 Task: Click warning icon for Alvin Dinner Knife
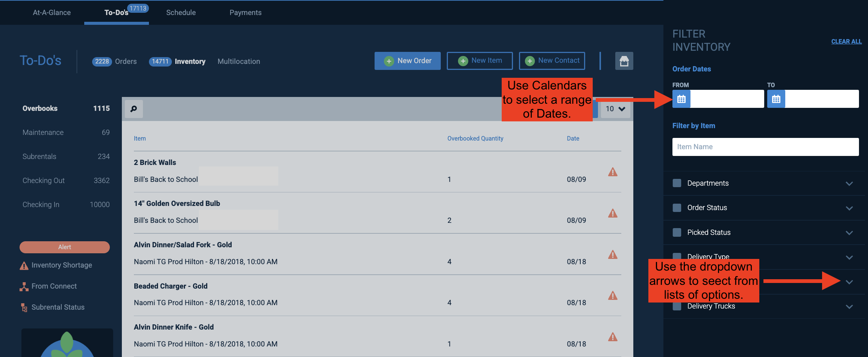point(613,337)
